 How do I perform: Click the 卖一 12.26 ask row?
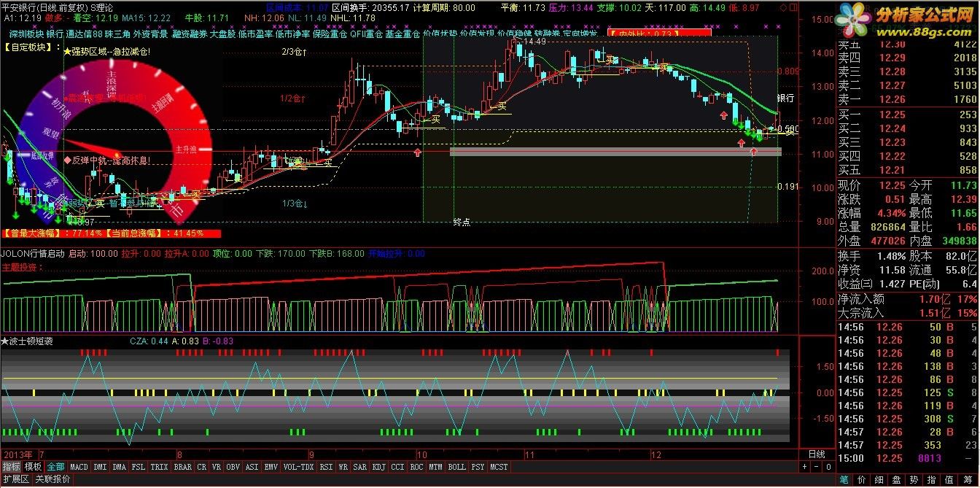coord(908,99)
